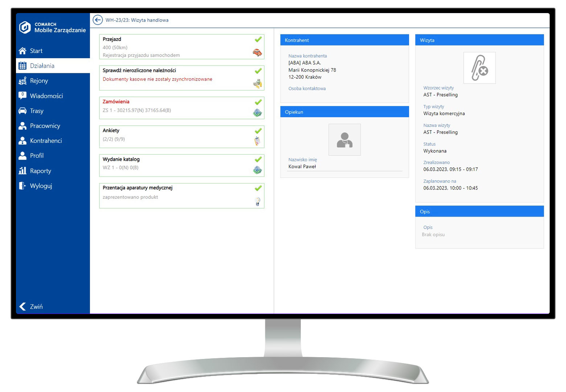Click the box icon in Zamówienia card
566x392 pixels.
click(258, 113)
